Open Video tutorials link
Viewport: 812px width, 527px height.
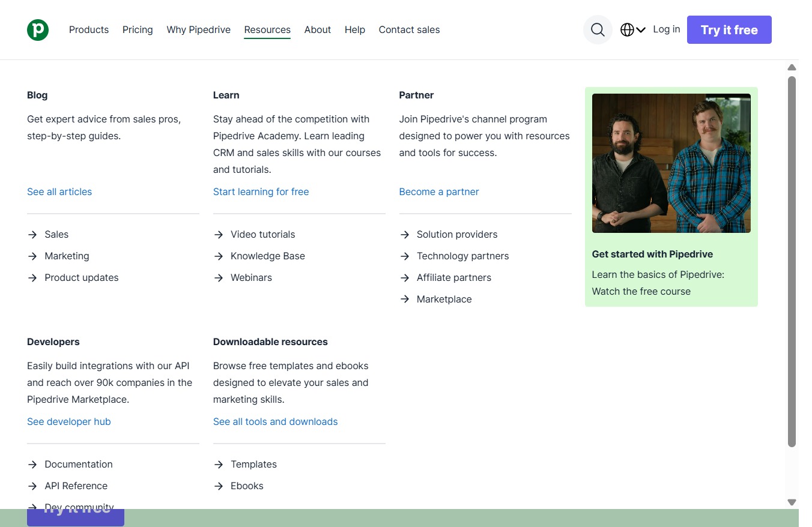[263, 235]
